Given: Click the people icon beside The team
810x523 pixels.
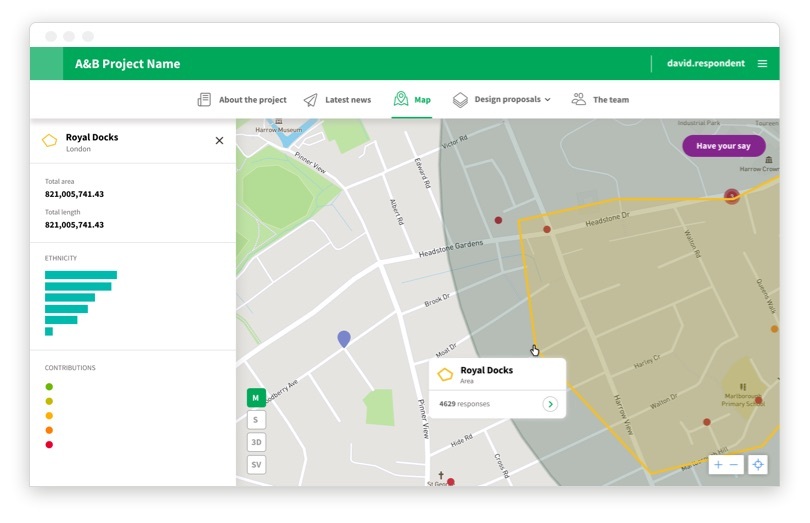Looking at the screenshot, I should point(579,99).
